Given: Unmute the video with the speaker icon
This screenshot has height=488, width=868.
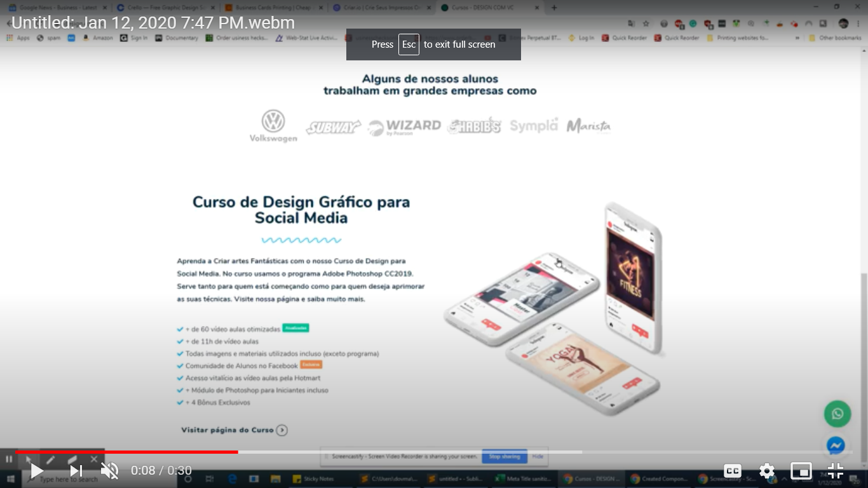Looking at the screenshot, I should point(110,471).
